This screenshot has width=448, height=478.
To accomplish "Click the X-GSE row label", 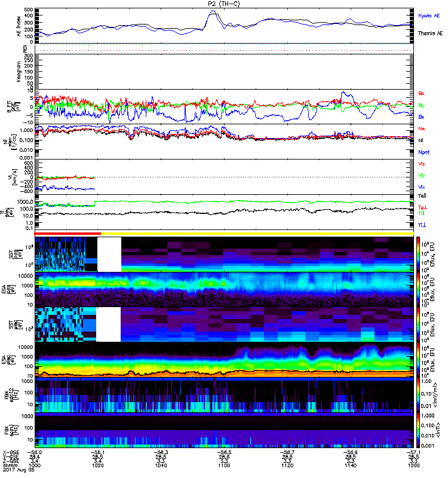I will click(11, 453).
